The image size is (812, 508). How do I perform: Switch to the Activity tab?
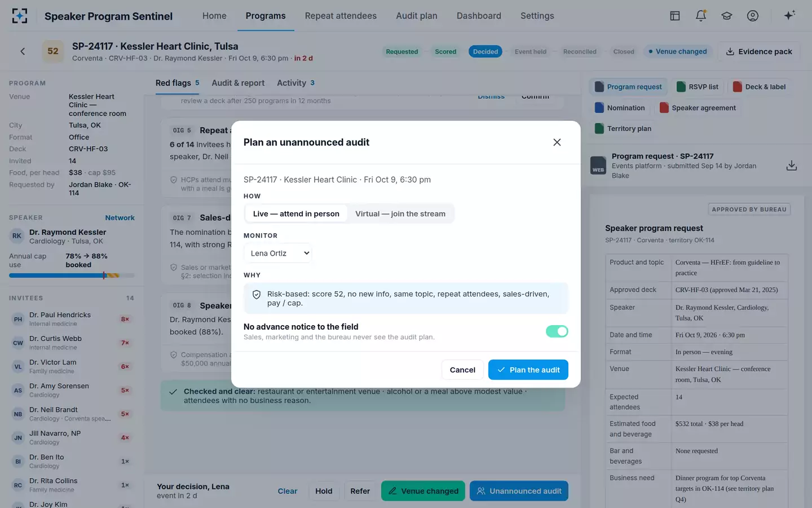(295, 83)
